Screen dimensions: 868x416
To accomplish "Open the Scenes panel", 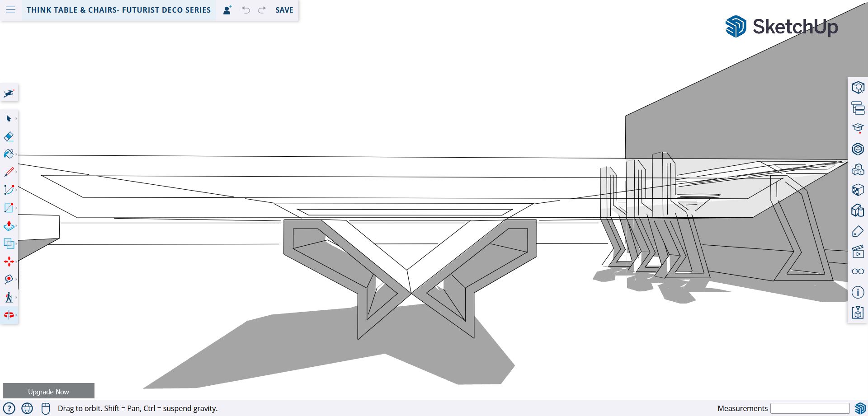I will (858, 252).
